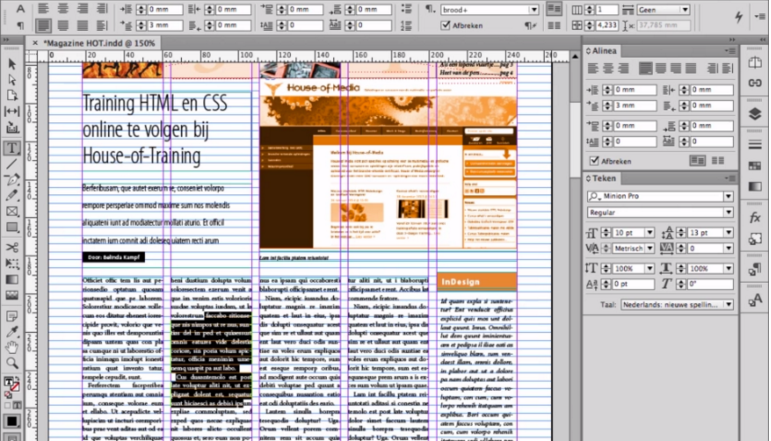Open the Pages panel from dock
The height and width of the screenshot is (441, 771).
755,62
